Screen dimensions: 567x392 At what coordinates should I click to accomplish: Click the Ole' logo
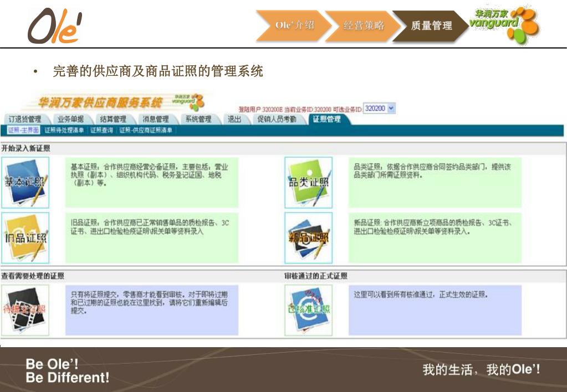pos(55,26)
